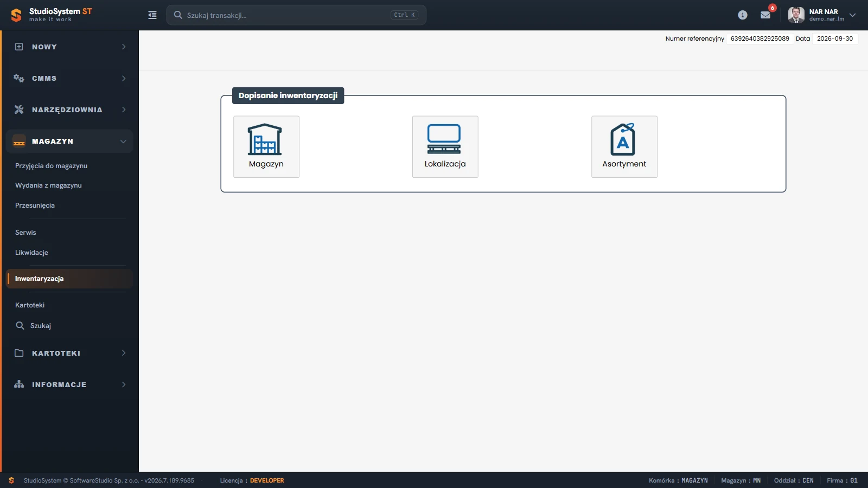
Task: Expand the NOWY menu chevron
Action: (124, 47)
